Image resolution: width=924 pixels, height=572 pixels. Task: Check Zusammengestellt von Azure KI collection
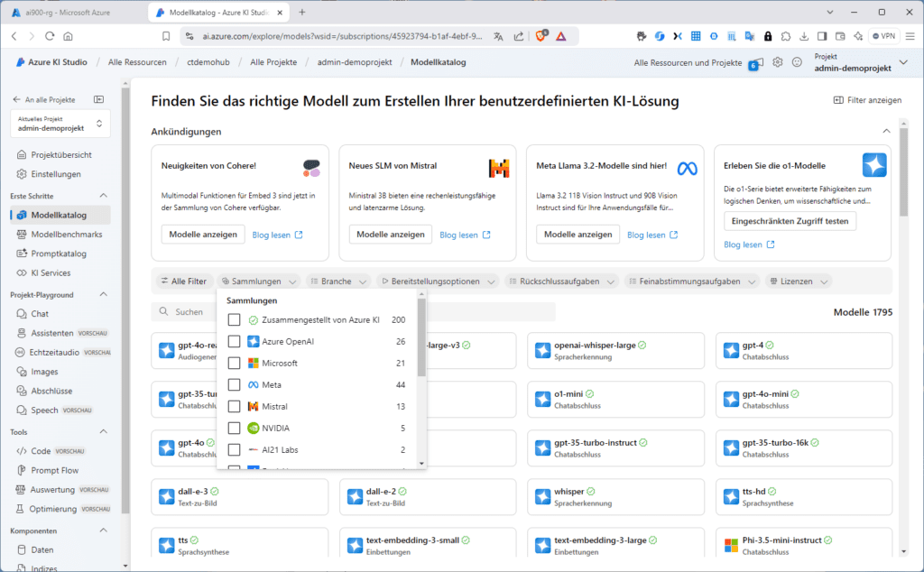point(234,320)
